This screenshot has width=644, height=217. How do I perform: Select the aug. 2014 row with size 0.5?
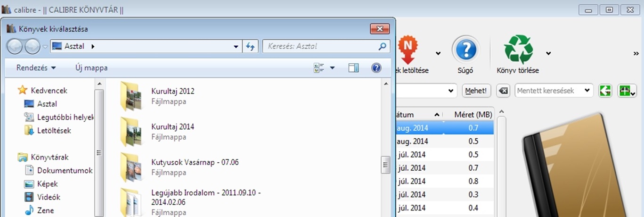click(445, 141)
